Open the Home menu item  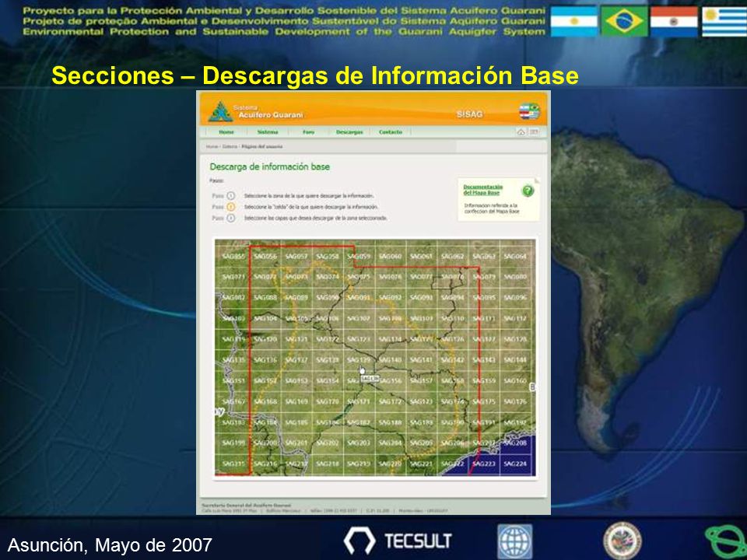pyautogui.click(x=226, y=132)
